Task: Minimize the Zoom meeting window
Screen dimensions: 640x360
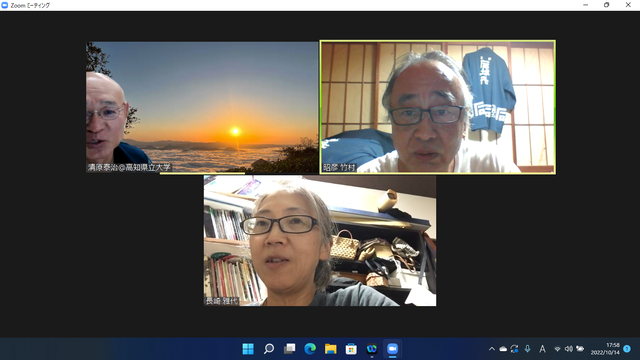Action: pos(586,5)
